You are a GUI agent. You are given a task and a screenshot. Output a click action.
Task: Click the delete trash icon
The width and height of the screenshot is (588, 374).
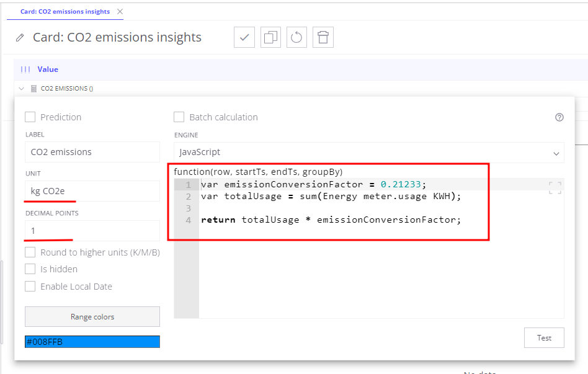(323, 37)
